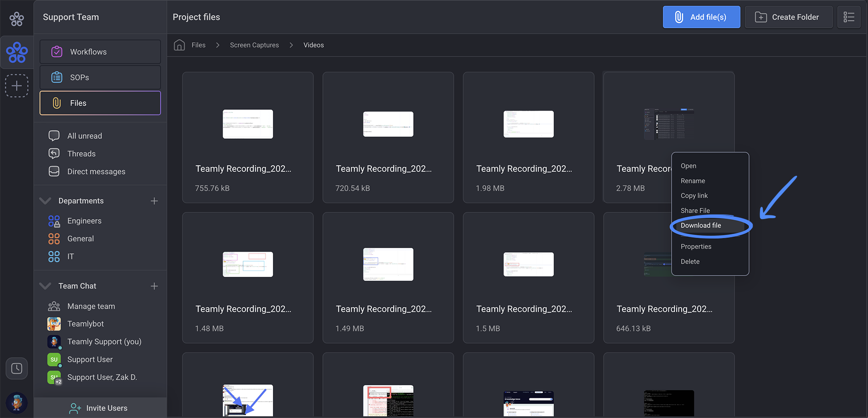Click Create Folder button
The width and height of the screenshot is (868, 418).
point(789,17)
